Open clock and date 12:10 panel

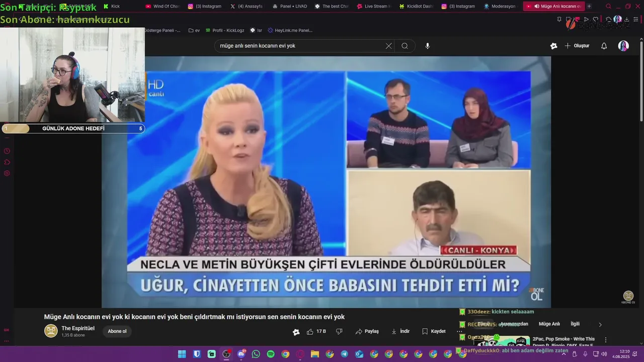[x=621, y=354]
